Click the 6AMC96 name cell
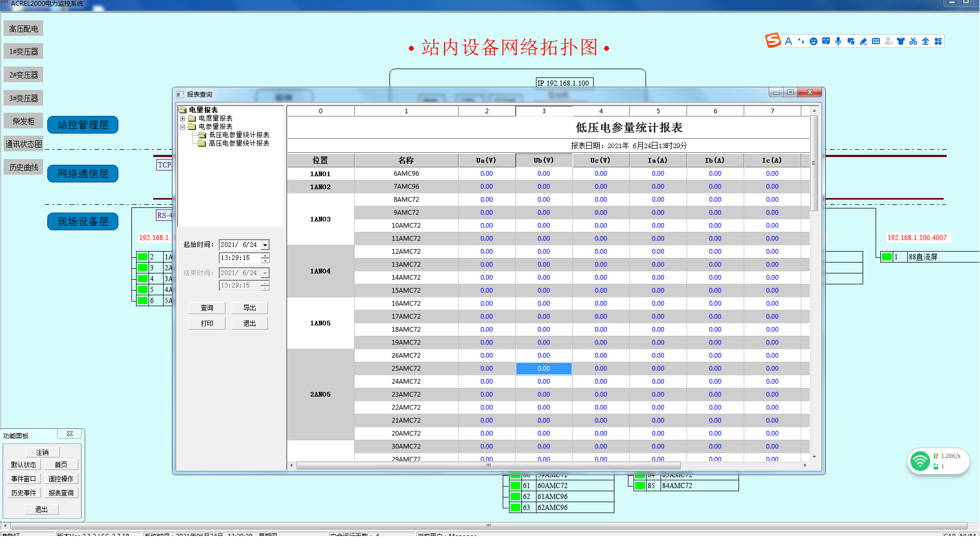980x538 pixels. pos(406,174)
